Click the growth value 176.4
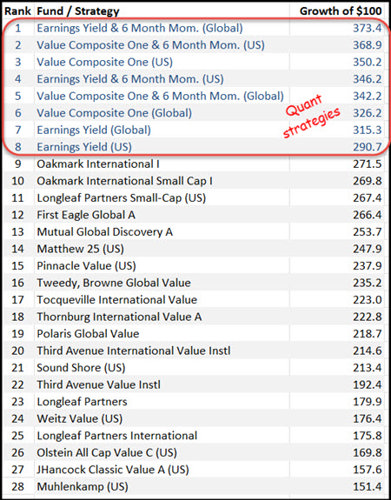391x500 pixels. [367, 419]
